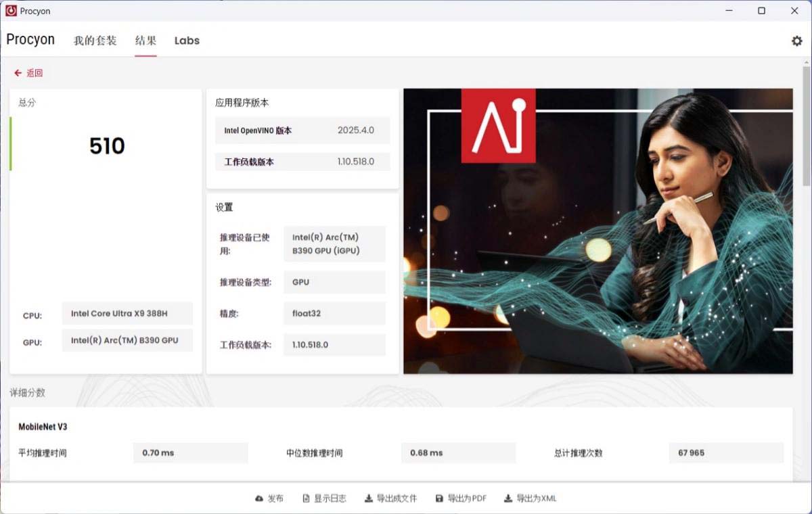Click the 推理设备类型 value GPU
Viewport: 812px width, 514px height.
coord(334,282)
